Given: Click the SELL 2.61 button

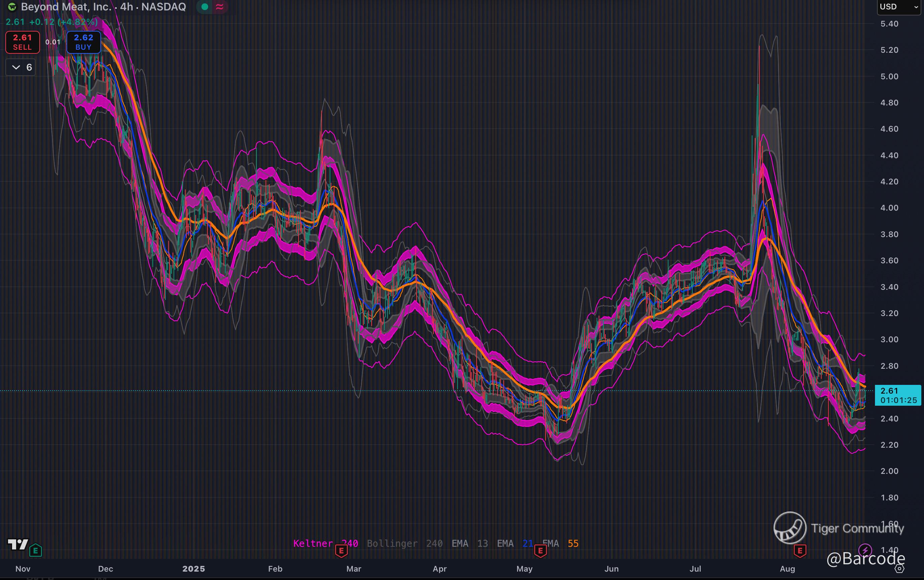Looking at the screenshot, I should 22,42.
